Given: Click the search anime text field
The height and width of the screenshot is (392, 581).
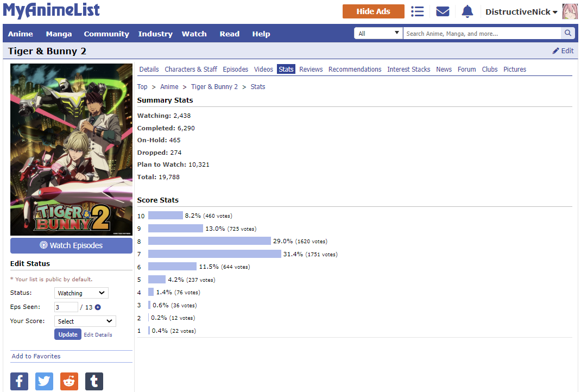Looking at the screenshot, I should click(x=482, y=33).
